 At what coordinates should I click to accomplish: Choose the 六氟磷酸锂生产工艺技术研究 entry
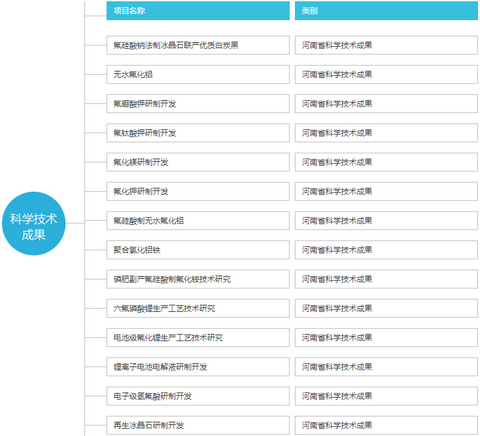pyautogui.click(x=198, y=308)
